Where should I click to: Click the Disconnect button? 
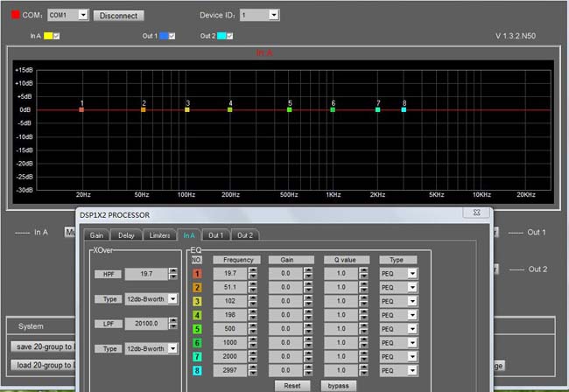pos(118,15)
